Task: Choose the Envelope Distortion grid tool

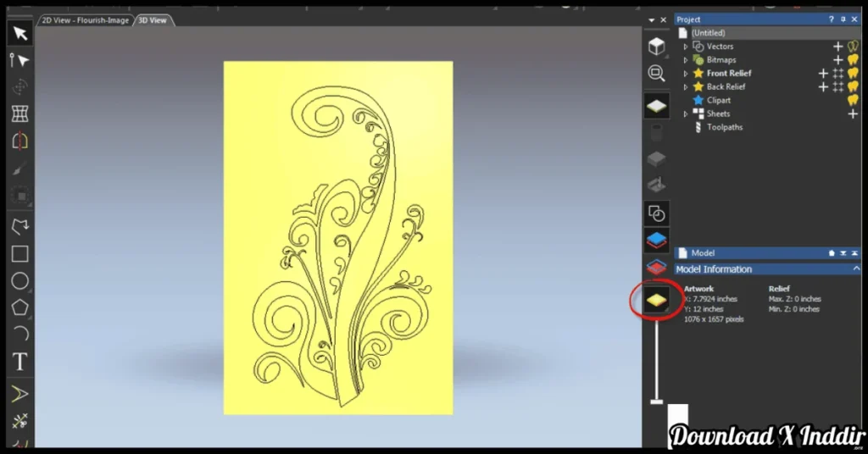Action: pos(20,113)
